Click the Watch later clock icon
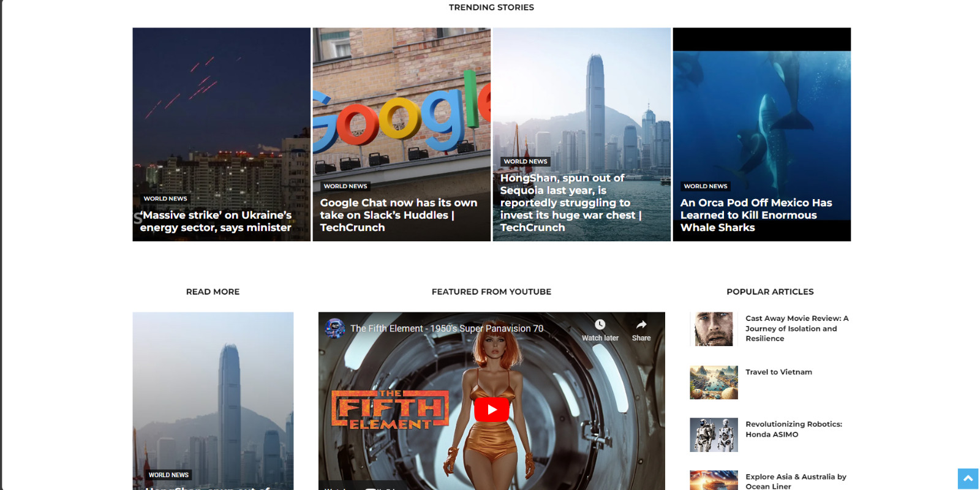This screenshot has width=980, height=490. [x=600, y=325]
